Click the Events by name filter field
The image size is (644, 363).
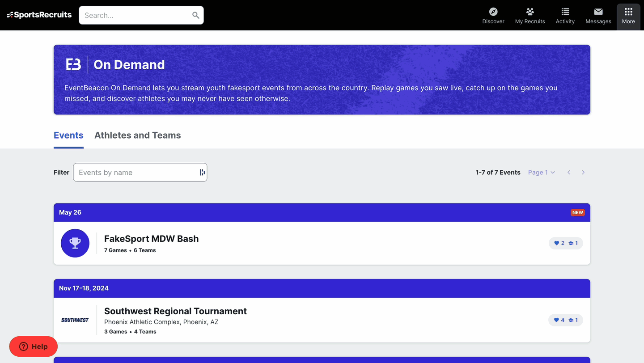click(x=140, y=173)
